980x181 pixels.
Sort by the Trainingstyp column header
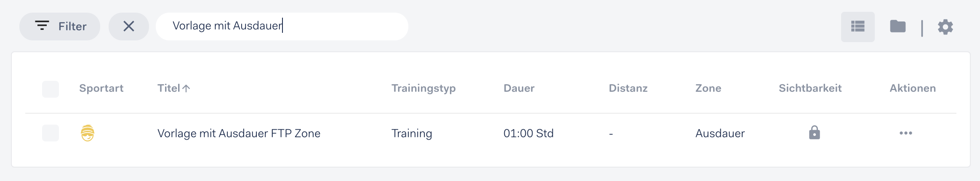tap(423, 88)
